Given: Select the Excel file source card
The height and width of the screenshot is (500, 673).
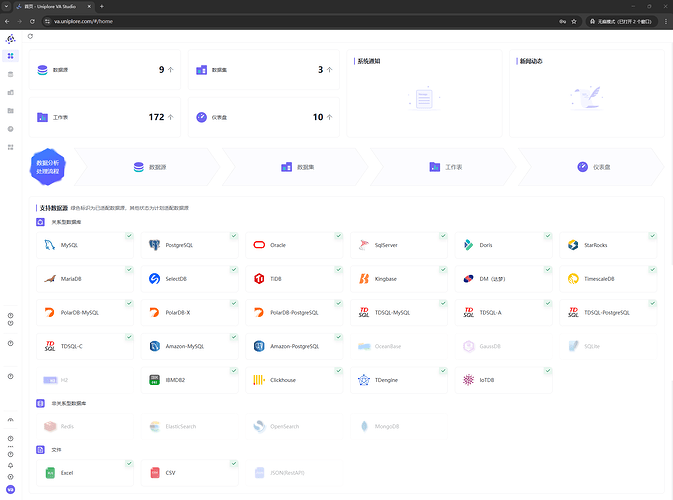Looking at the screenshot, I should [x=85, y=473].
